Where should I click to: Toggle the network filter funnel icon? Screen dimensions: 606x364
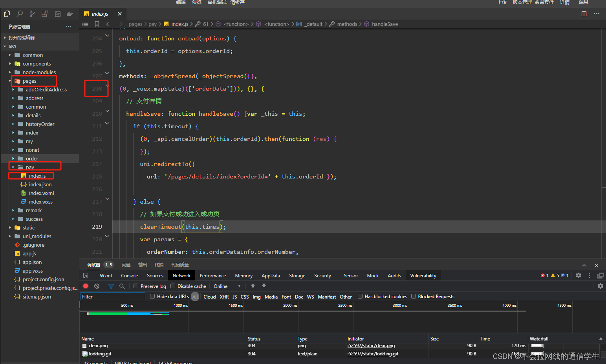(111, 286)
